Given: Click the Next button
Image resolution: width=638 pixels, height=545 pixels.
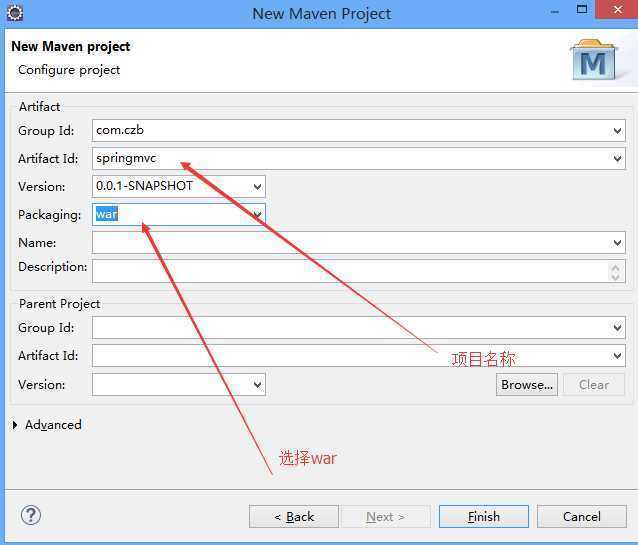Looking at the screenshot, I should pos(385,517).
